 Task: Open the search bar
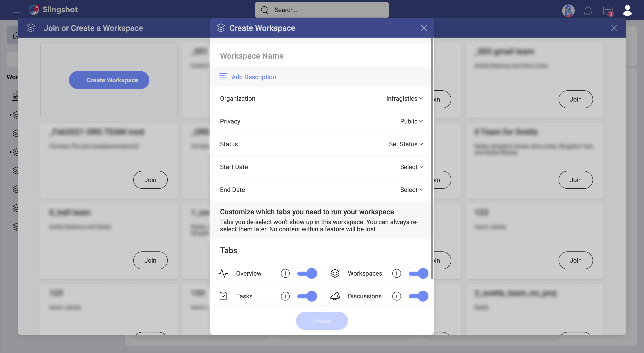point(322,10)
